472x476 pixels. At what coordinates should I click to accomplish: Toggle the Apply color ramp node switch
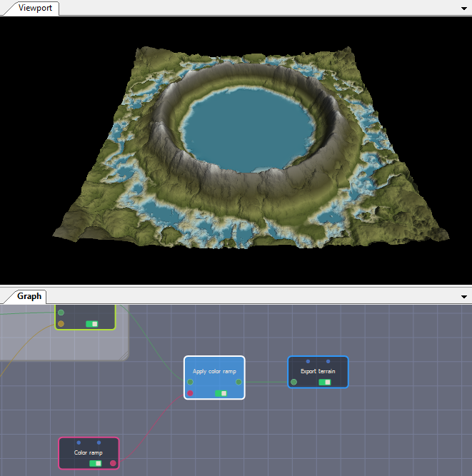[221, 393]
